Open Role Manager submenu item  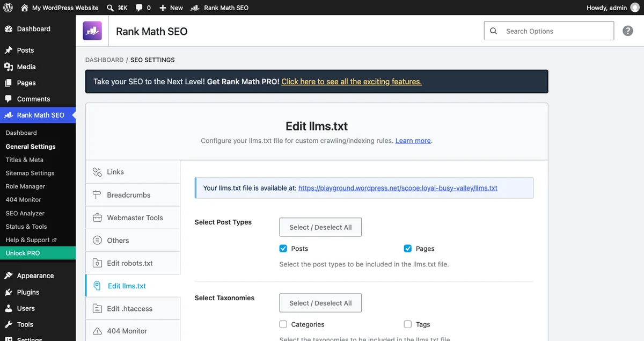[x=25, y=186]
